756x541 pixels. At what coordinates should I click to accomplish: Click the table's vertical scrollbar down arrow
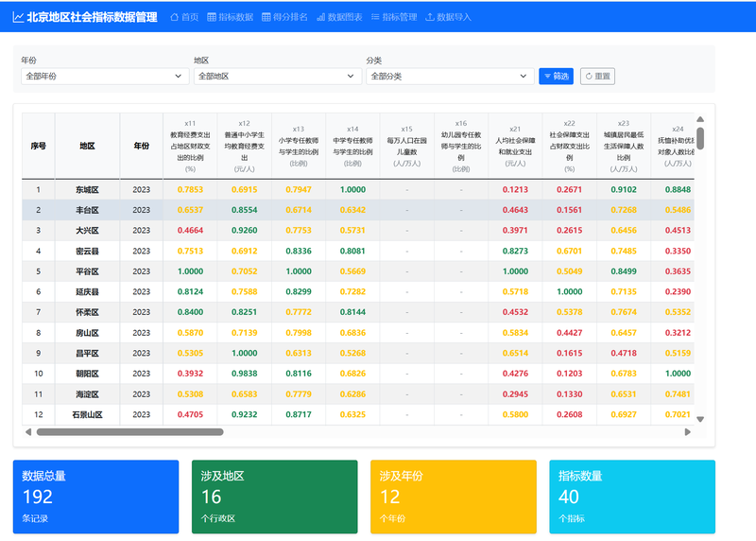coord(700,418)
